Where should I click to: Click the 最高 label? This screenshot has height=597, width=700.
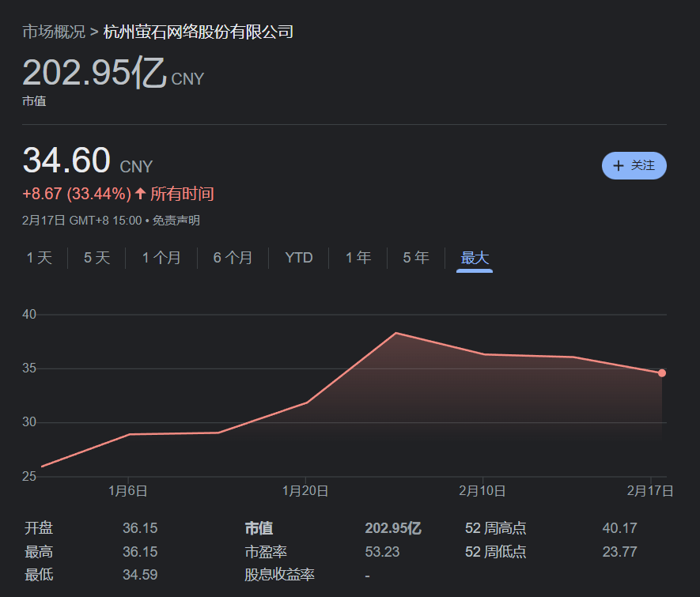(39, 552)
